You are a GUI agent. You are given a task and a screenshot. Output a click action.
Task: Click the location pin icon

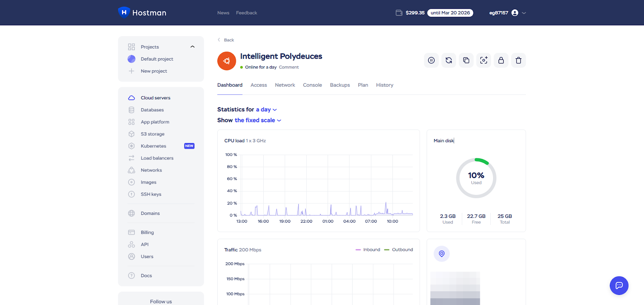click(x=442, y=254)
